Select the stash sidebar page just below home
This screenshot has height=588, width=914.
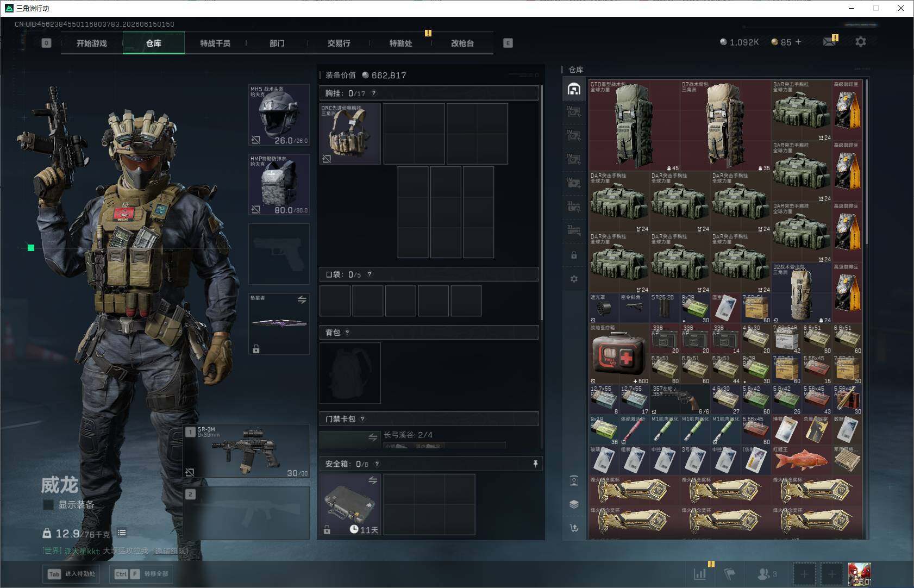pyautogui.click(x=574, y=112)
